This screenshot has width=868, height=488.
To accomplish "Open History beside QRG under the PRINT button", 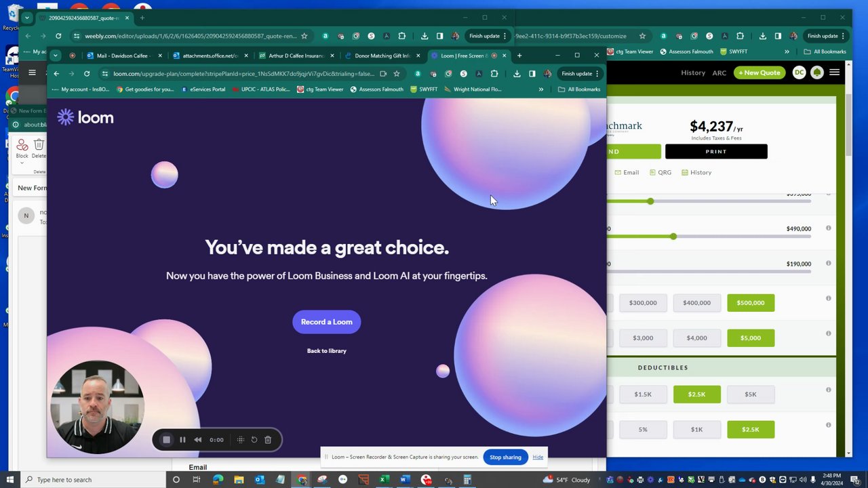I will coord(696,172).
